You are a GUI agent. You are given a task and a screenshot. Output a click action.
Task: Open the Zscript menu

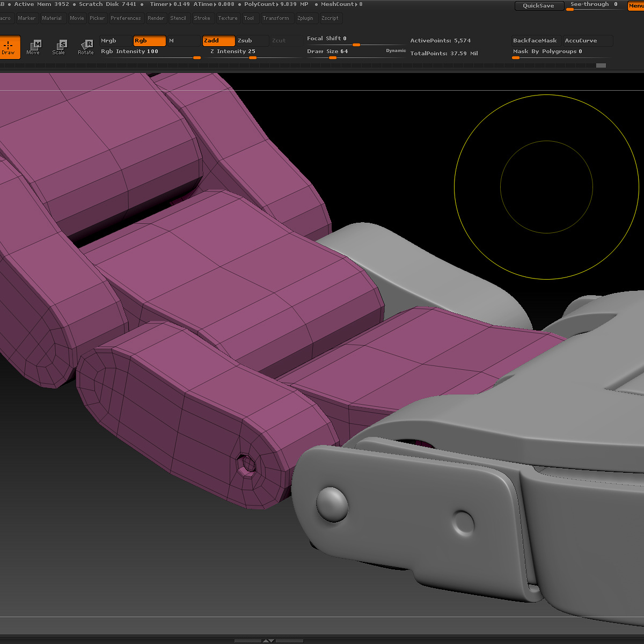[x=330, y=18]
